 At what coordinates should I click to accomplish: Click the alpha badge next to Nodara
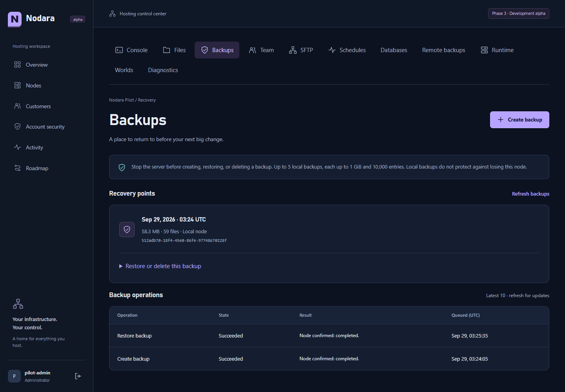(78, 20)
